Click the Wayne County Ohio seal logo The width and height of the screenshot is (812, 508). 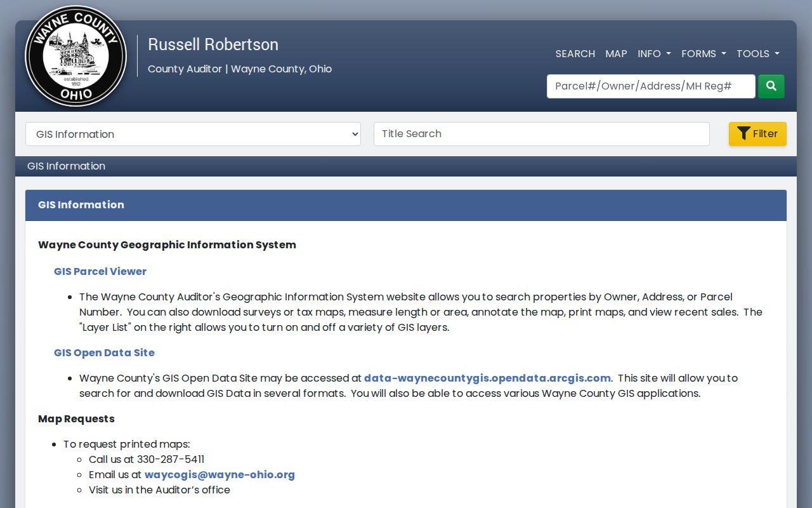[x=75, y=56]
